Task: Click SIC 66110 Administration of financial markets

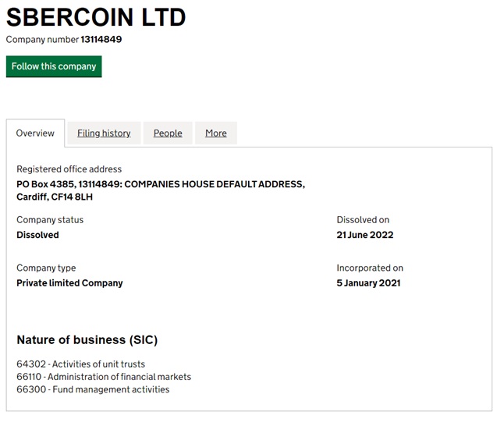Action: pyautogui.click(x=104, y=377)
